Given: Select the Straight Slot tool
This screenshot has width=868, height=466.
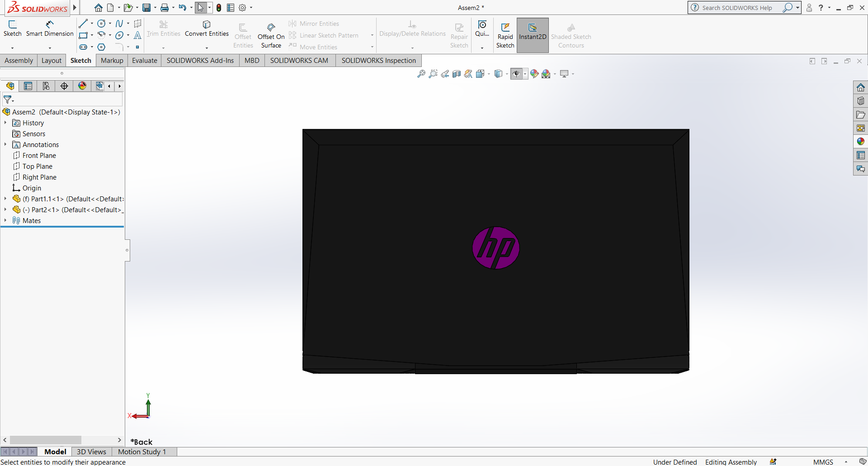Looking at the screenshot, I should pos(83,47).
